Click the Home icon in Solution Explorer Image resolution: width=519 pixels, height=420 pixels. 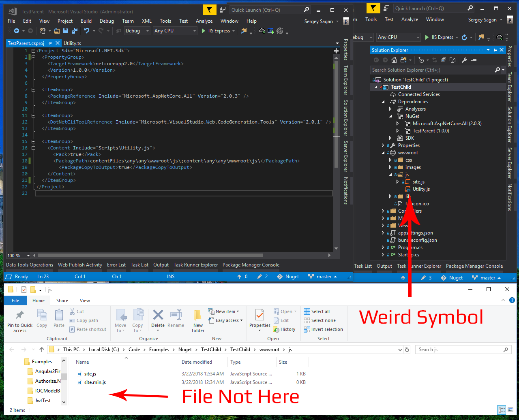point(394,60)
